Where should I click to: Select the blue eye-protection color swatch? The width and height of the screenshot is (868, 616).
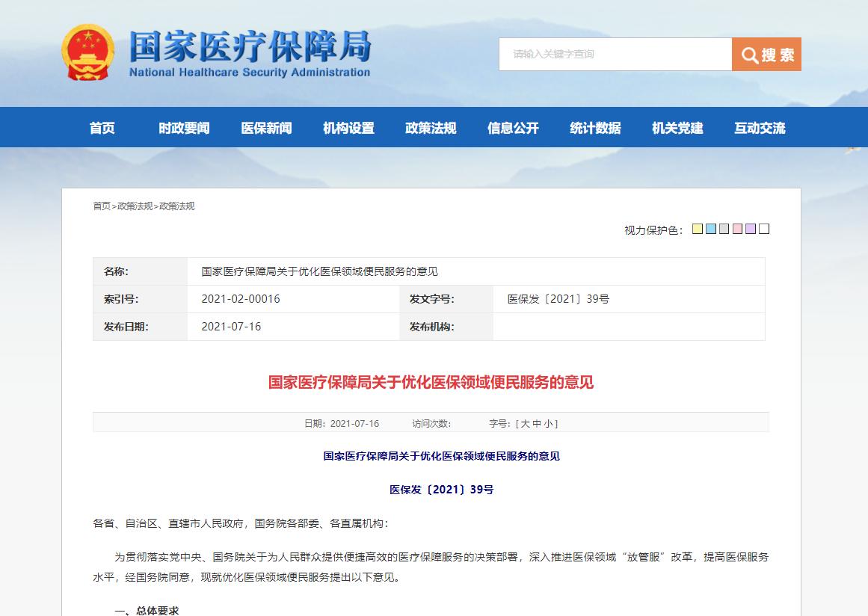point(711,229)
